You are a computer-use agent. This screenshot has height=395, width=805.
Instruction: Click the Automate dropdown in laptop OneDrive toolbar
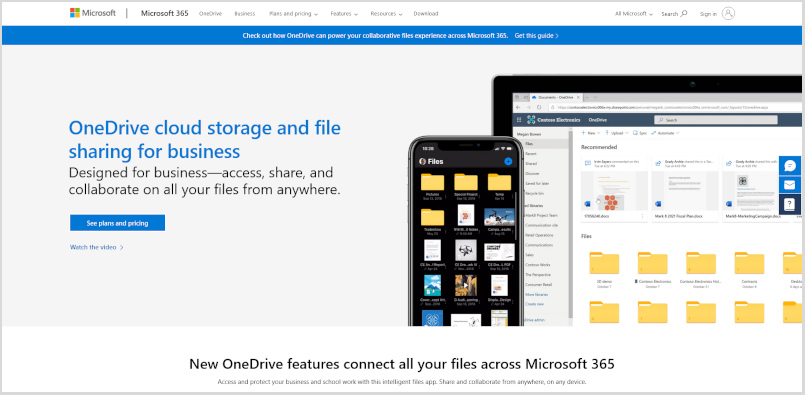tap(665, 133)
